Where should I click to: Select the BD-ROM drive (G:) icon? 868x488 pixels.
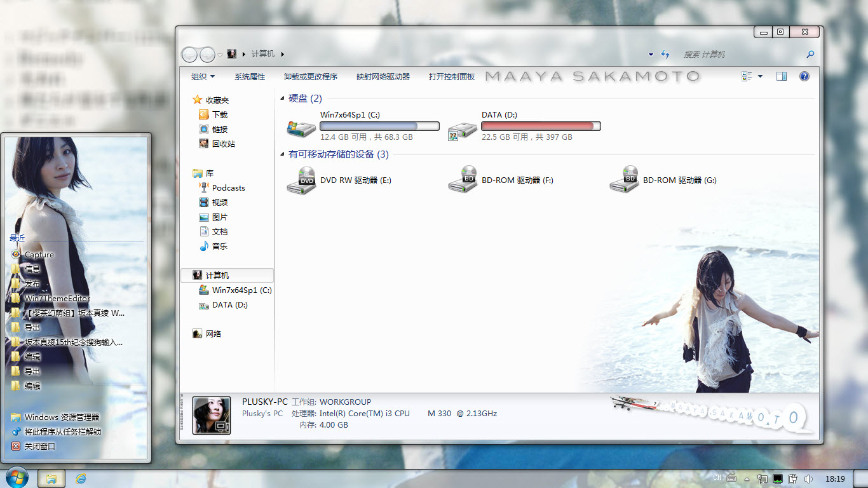pos(624,180)
